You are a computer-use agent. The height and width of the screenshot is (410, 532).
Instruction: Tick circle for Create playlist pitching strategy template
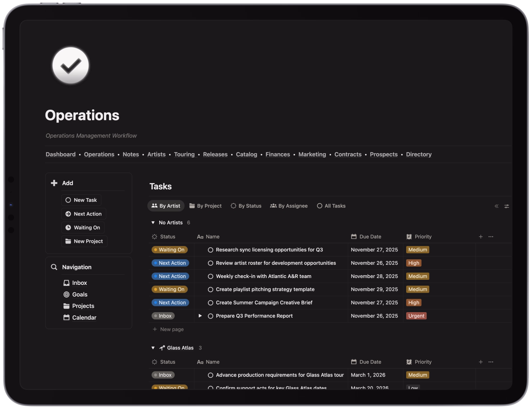pos(211,290)
